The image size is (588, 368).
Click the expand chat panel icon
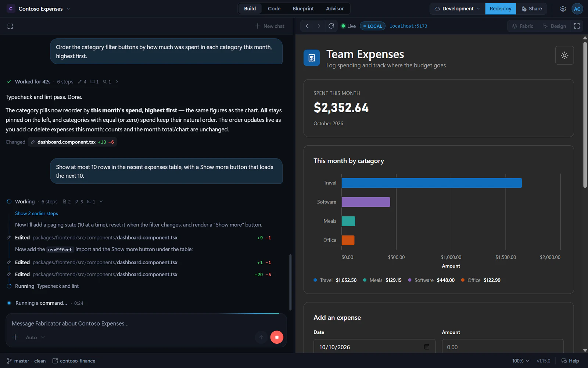click(10, 26)
